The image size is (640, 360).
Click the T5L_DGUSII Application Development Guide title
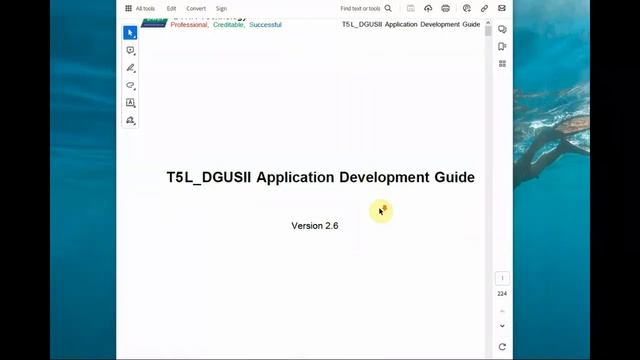click(321, 177)
